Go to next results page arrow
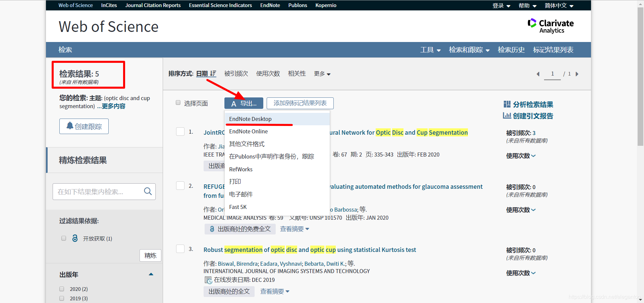 577,74
